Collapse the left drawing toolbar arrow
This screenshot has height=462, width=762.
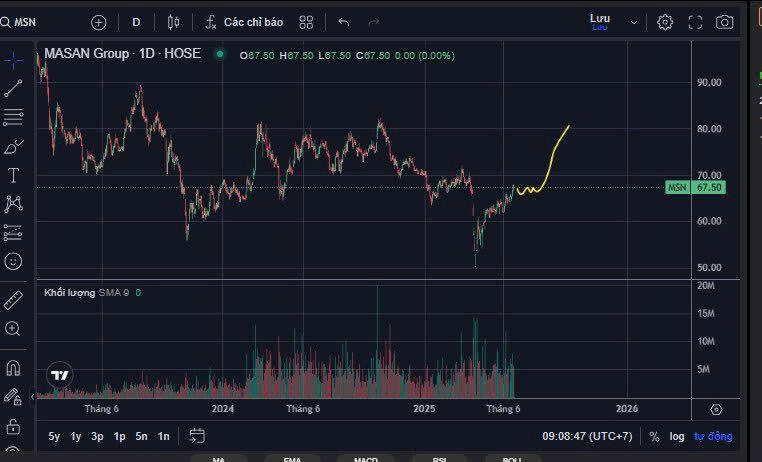(33, 397)
